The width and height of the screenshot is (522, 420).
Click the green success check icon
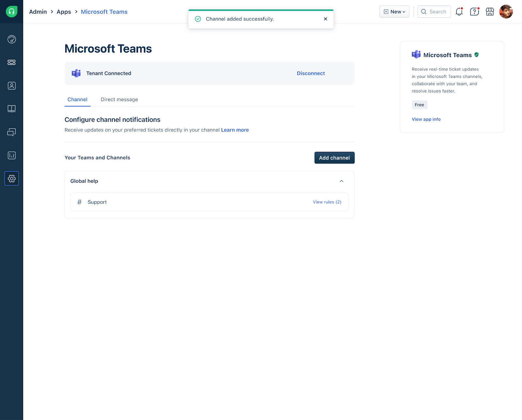tap(198, 19)
